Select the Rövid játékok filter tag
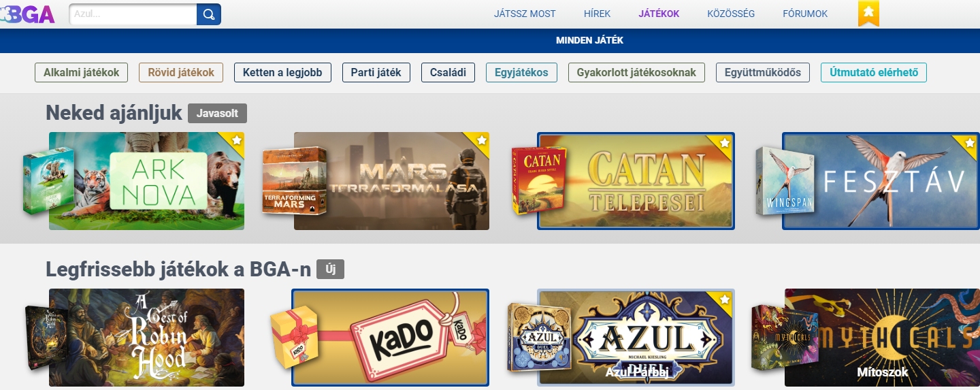The width and height of the screenshot is (980, 390). coord(181,73)
